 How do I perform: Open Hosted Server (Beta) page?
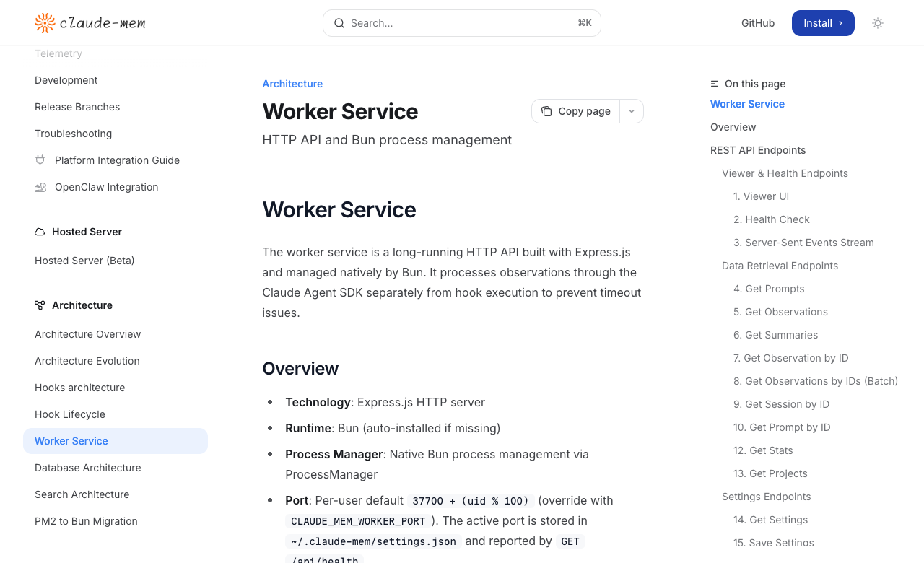[x=84, y=261]
